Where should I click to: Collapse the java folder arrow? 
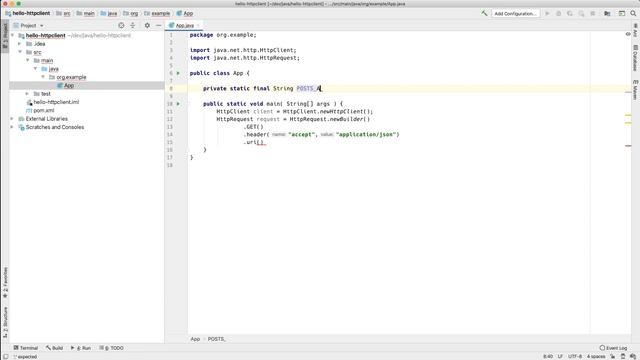tap(36, 69)
